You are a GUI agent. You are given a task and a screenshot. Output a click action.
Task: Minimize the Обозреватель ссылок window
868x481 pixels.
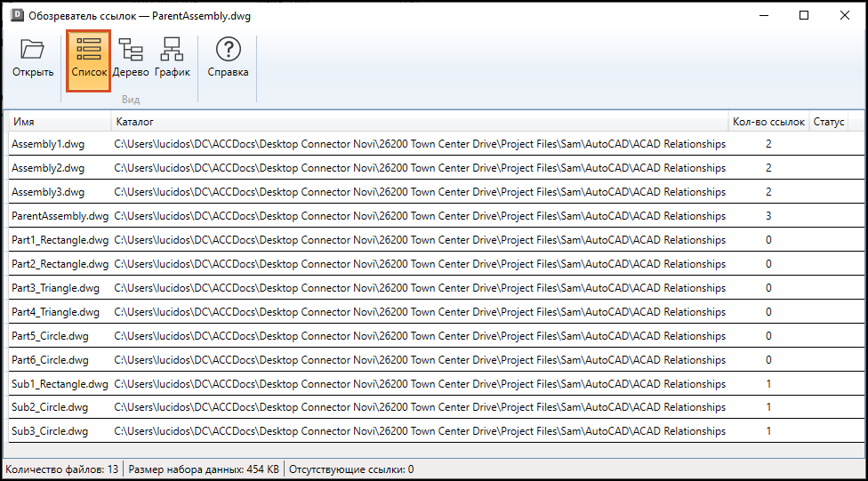coord(764,15)
